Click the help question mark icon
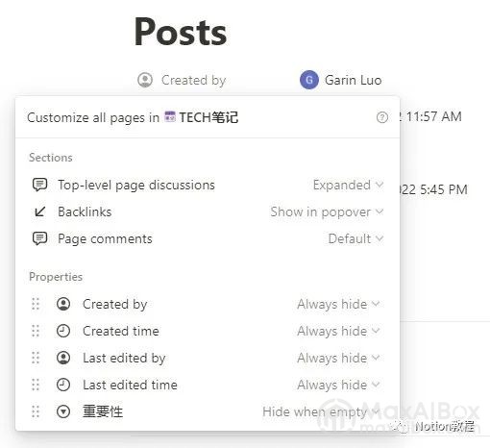The width and height of the screenshot is (490, 448). [x=381, y=117]
